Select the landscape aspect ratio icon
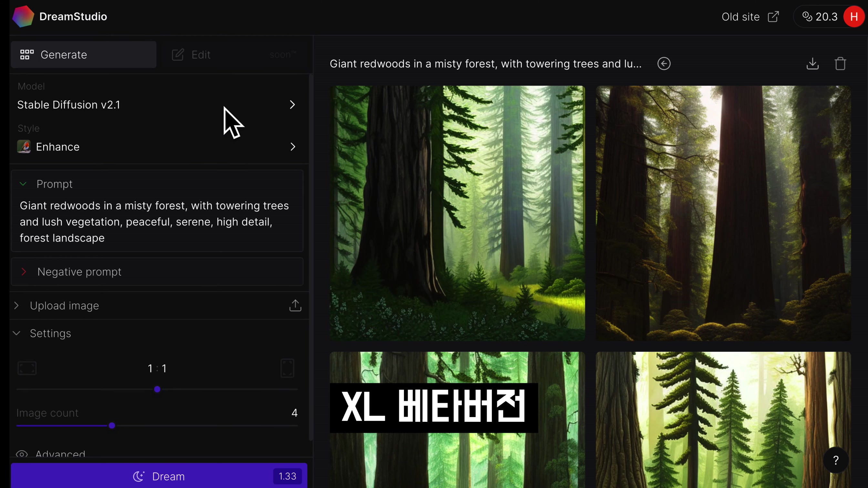The height and width of the screenshot is (488, 868). 27,368
